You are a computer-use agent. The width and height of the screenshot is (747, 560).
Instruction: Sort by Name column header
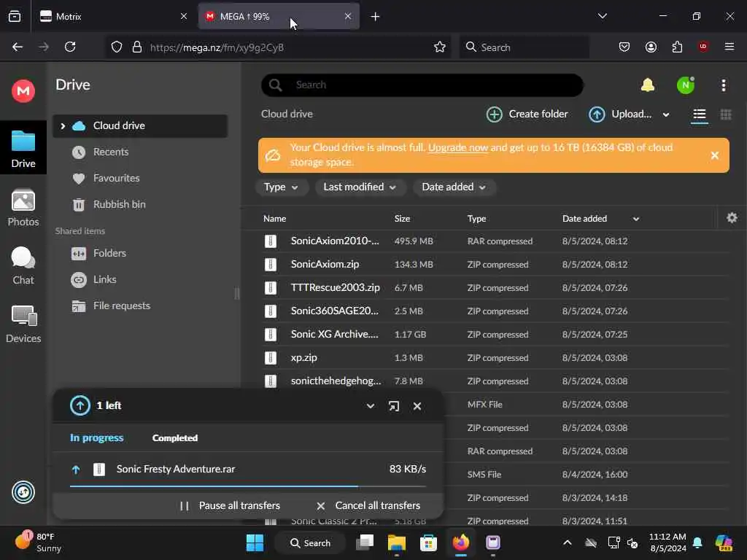coord(275,219)
